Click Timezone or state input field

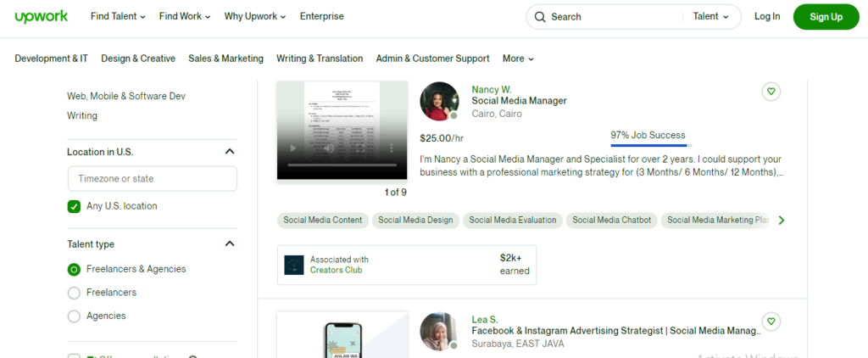click(x=153, y=179)
